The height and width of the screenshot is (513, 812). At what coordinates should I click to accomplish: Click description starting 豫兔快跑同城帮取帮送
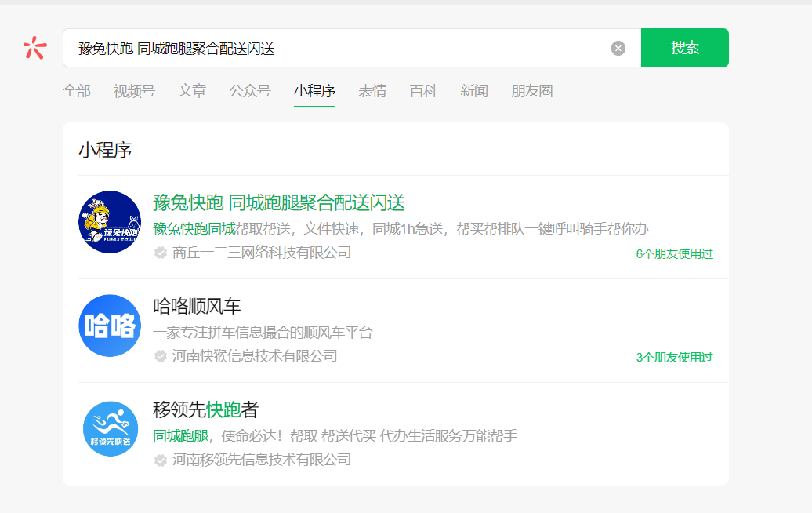tap(401, 229)
